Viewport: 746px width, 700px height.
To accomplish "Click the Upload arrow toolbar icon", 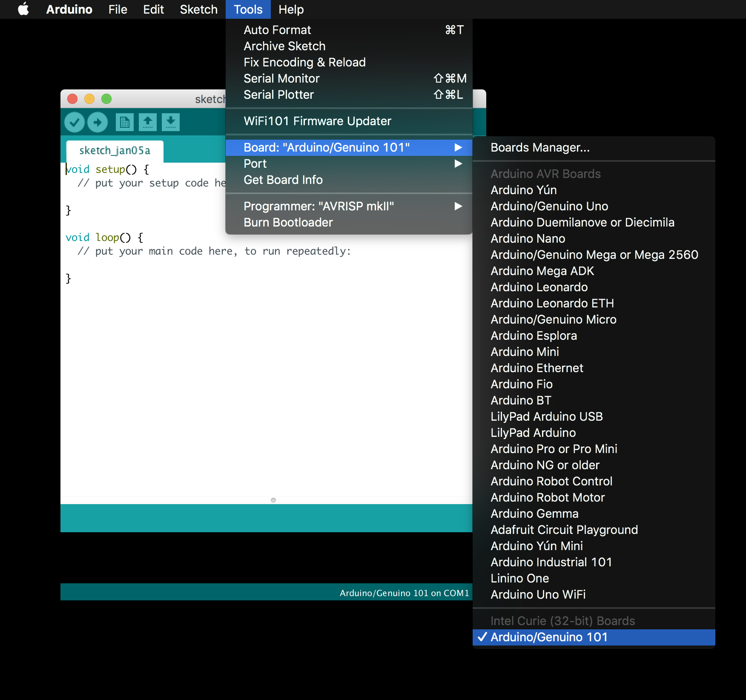I will pyautogui.click(x=98, y=123).
